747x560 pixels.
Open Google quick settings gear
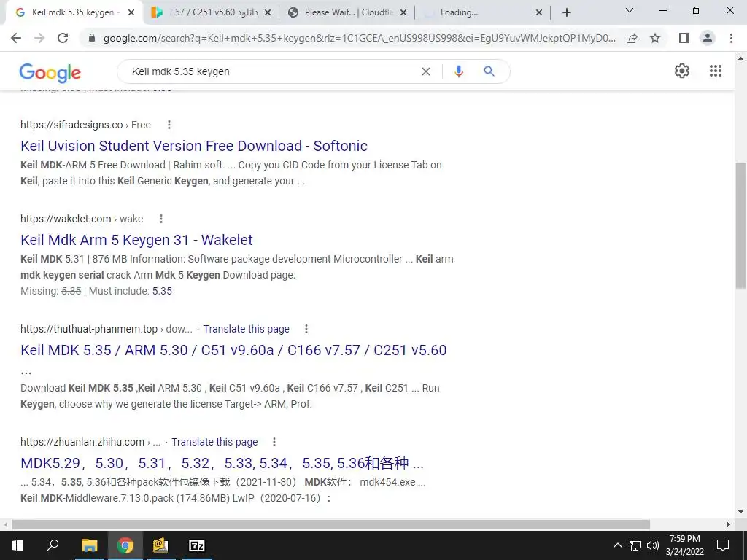[x=682, y=71]
